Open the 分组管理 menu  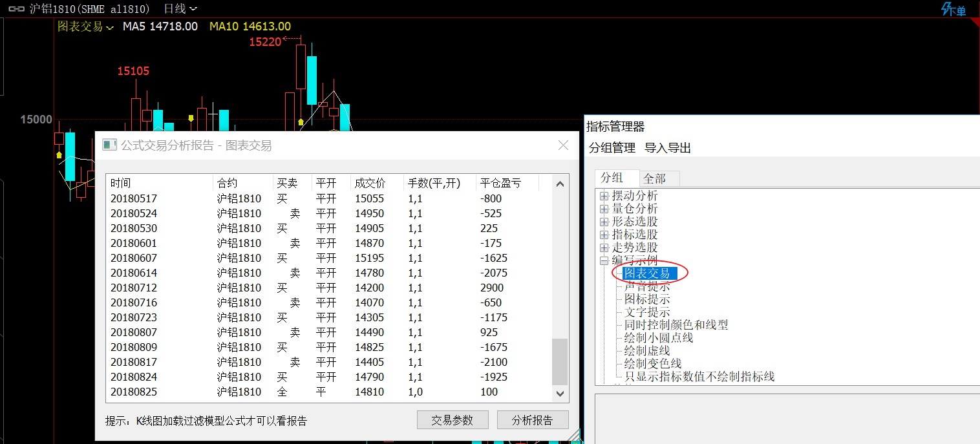(612, 148)
